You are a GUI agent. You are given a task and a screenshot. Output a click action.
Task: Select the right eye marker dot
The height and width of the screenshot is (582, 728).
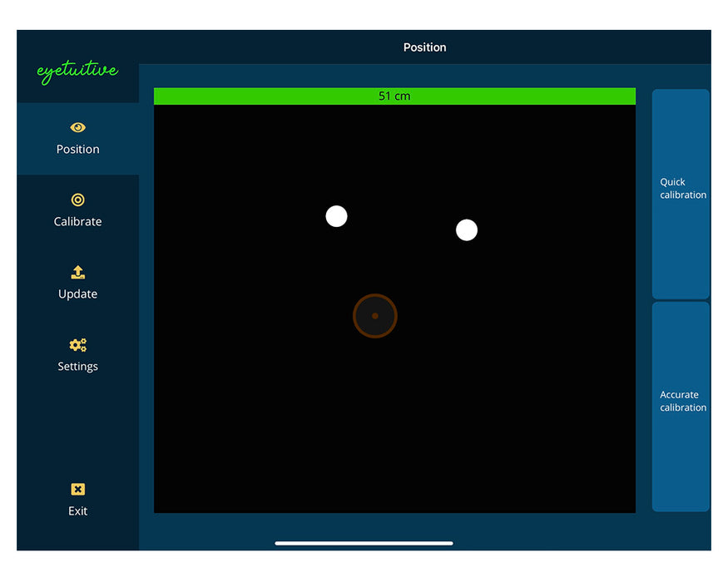point(466,229)
